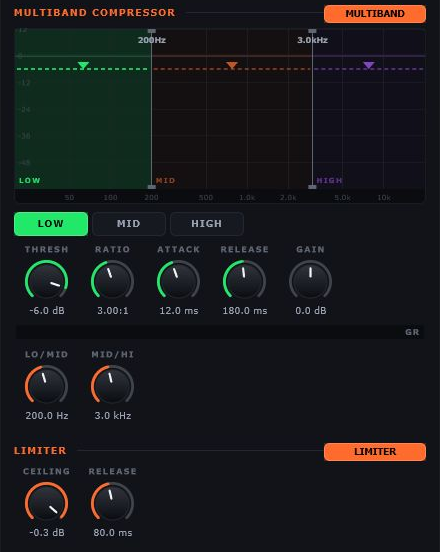Click the limiter CEILING knob
Viewport: 440px width, 552px height.
pos(46,503)
